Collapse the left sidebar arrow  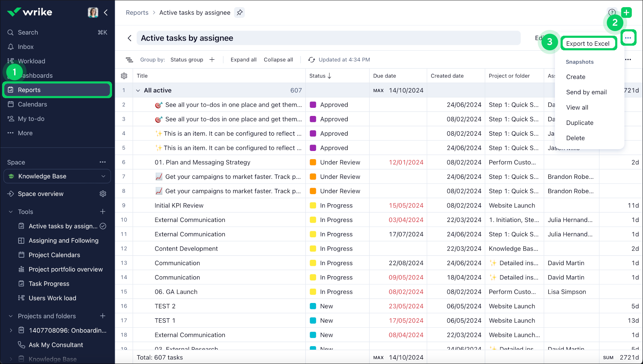pyautogui.click(x=106, y=12)
